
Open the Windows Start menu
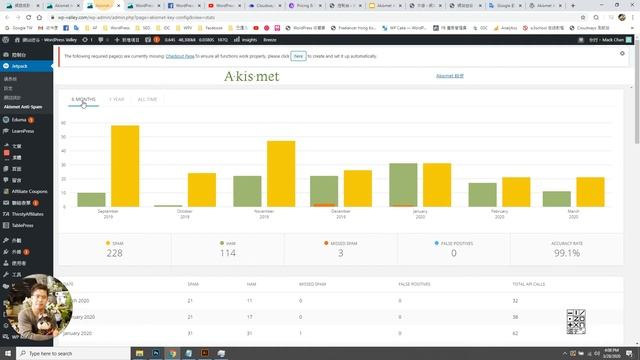pyautogui.click(x=8, y=353)
